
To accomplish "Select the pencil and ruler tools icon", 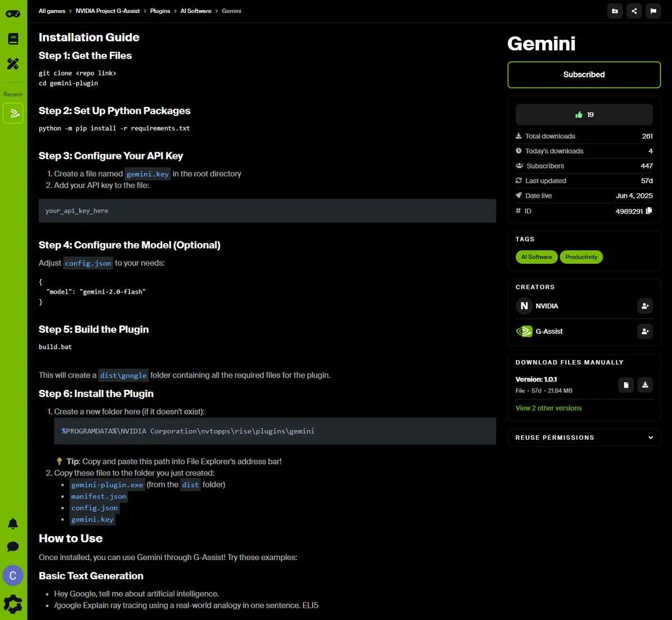I will (13, 64).
